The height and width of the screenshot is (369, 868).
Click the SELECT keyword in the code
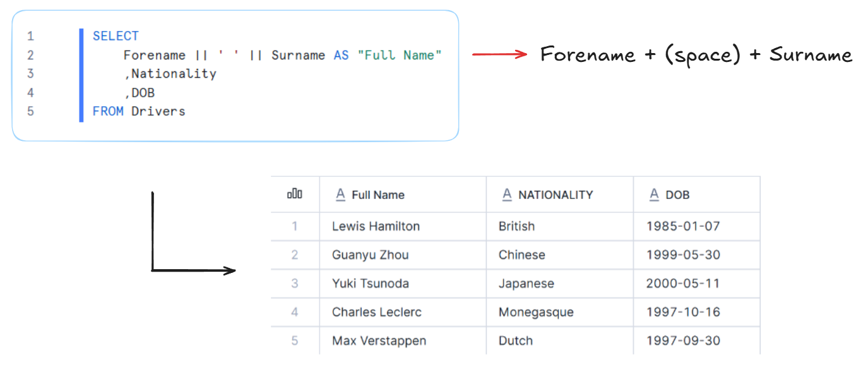coord(116,36)
